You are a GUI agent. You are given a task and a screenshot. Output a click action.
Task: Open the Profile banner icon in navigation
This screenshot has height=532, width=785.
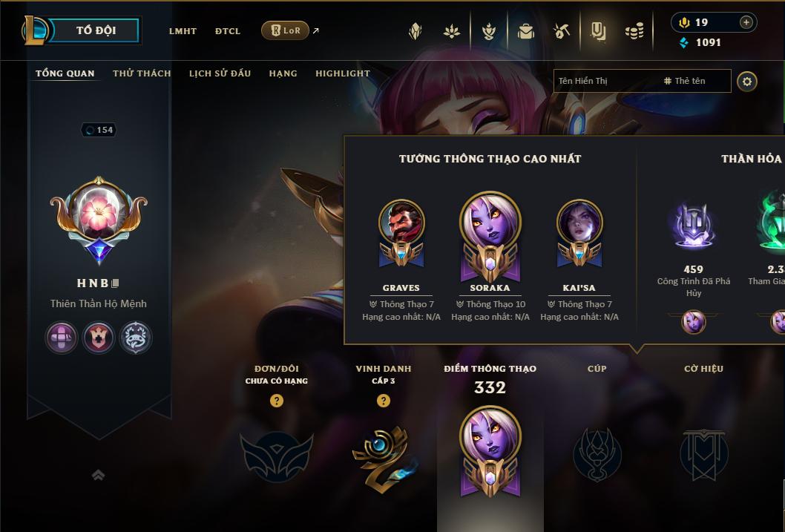click(x=598, y=31)
